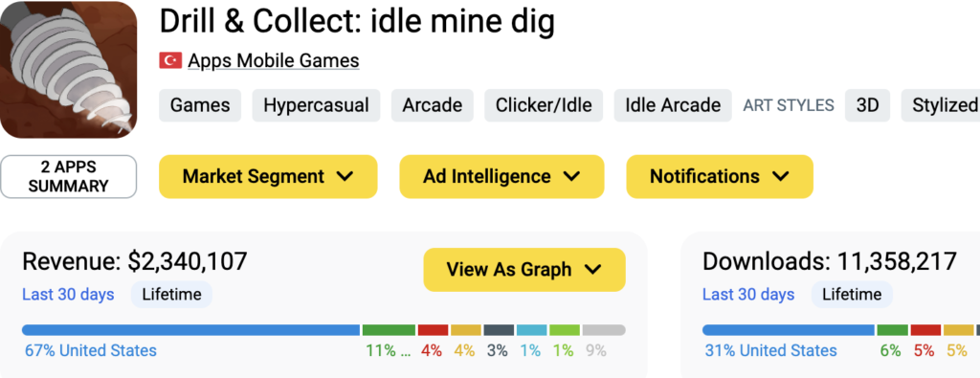980x378 pixels.
Task: Switch downloads to Lifetime view
Action: [852, 295]
